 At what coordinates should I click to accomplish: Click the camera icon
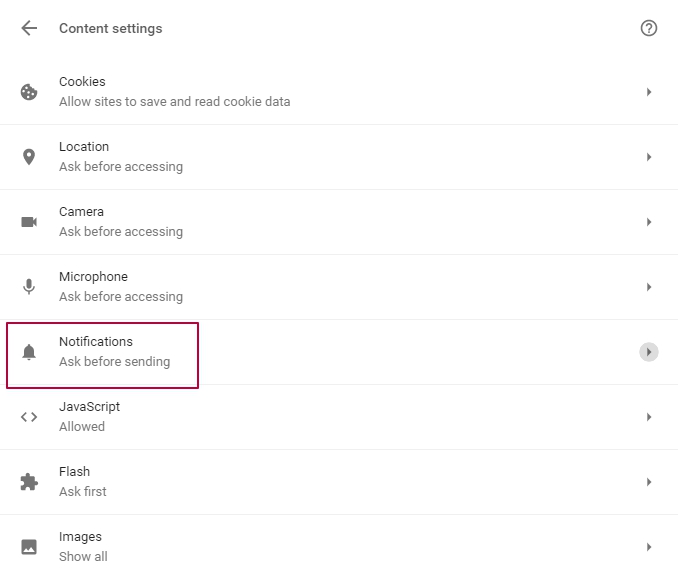click(x=29, y=222)
